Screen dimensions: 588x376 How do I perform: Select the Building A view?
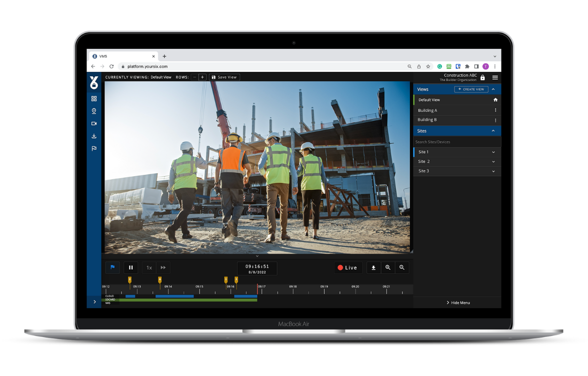point(428,110)
